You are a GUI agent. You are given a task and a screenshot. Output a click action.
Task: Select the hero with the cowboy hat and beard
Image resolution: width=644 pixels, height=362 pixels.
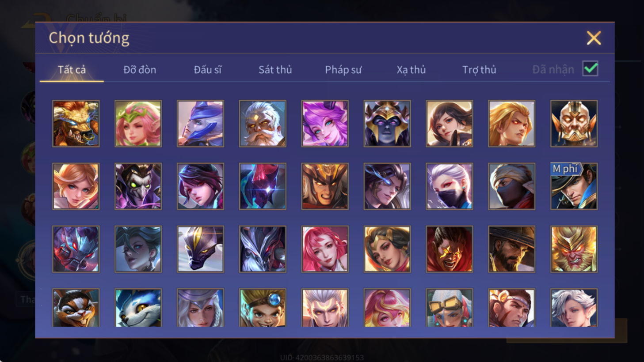point(511,249)
